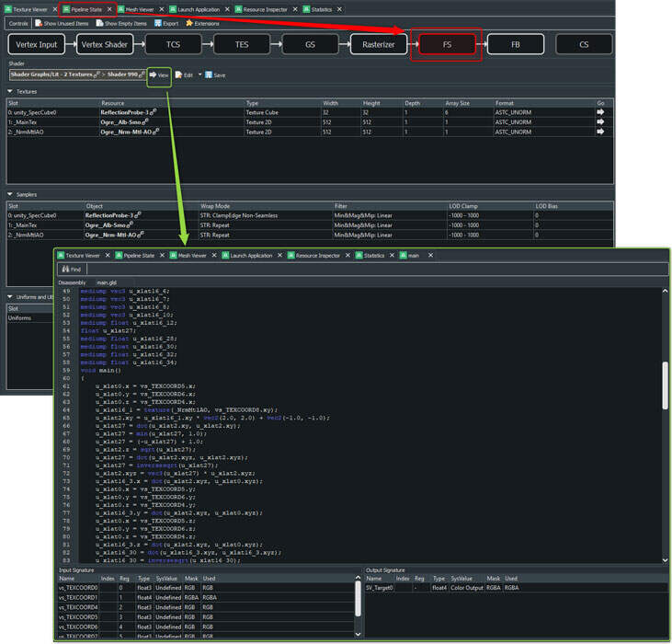
Task: Click the View shader button
Action: [x=158, y=75]
